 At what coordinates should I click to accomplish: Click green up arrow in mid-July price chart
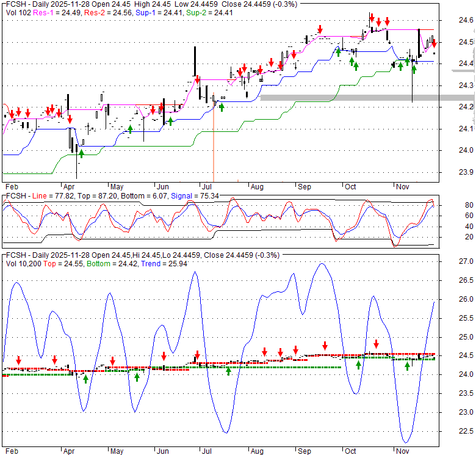tap(222, 107)
